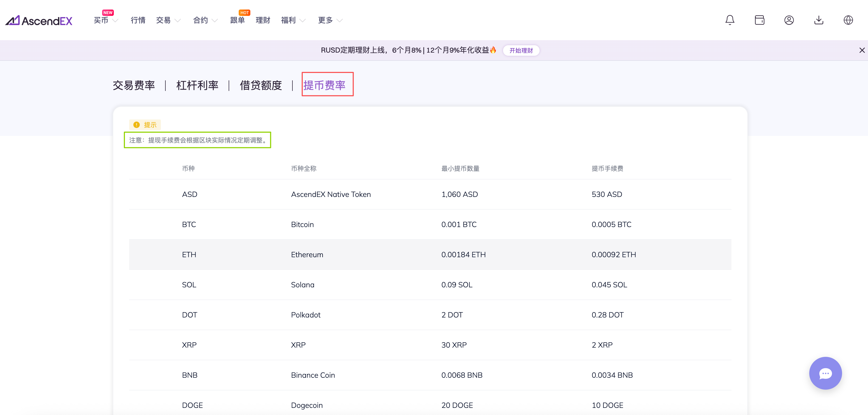Close the RUSD promotion banner
Image resolution: width=868 pixels, height=415 pixels.
(x=862, y=50)
